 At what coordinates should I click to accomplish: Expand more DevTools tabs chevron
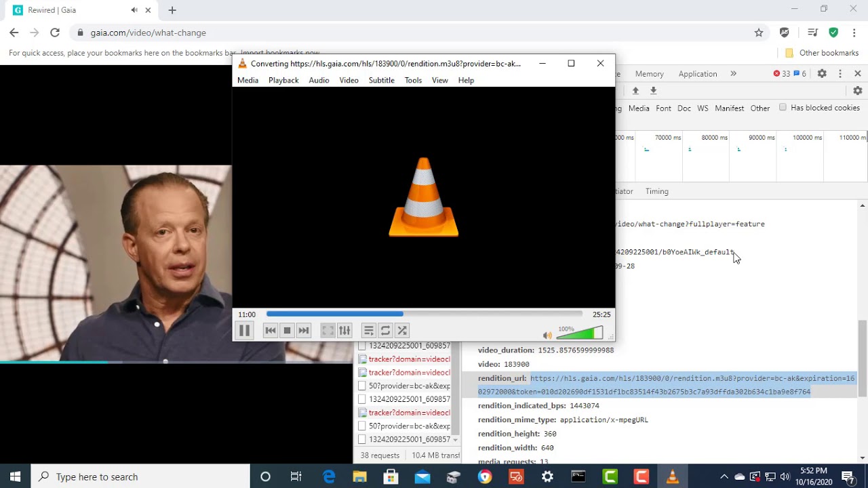click(x=733, y=74)
